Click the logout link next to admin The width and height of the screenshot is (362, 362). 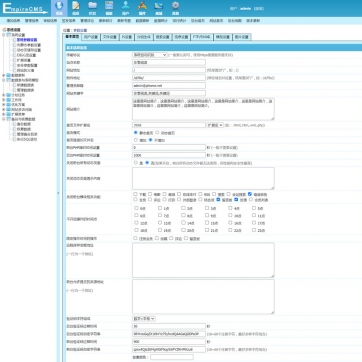[259, 9]
